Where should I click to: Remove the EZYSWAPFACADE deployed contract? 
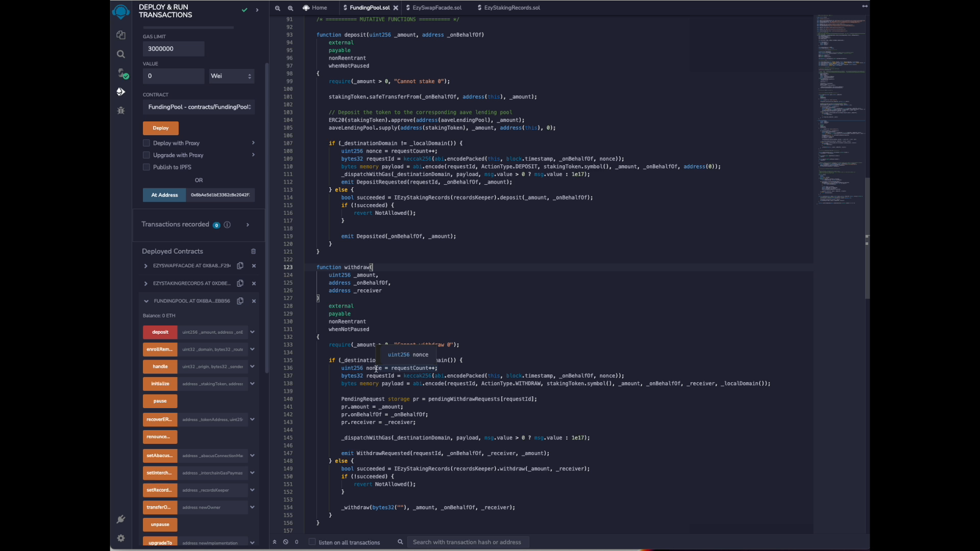tap(254, 266)
